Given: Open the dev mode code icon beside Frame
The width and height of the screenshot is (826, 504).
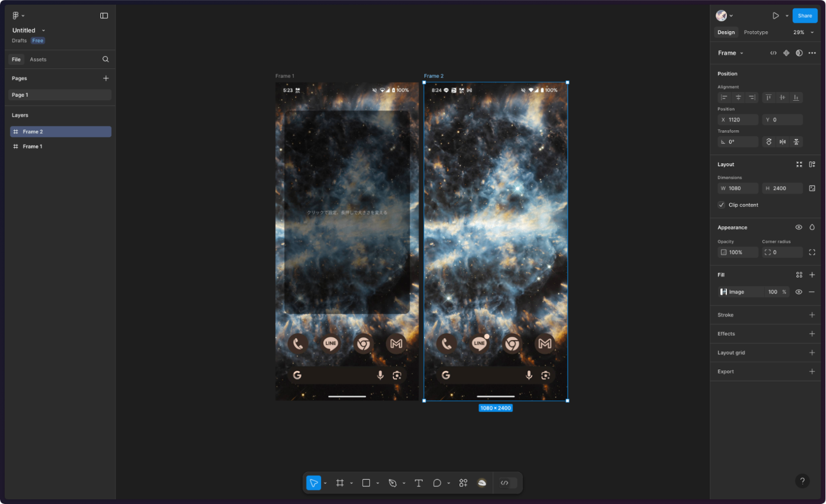Looking at the screenshot, I should tap(773, 53).
